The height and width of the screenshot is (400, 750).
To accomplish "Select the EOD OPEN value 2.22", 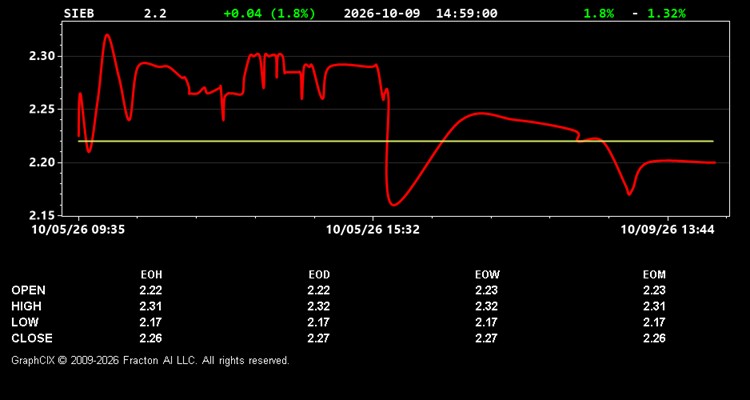I will tap(319, 290).
